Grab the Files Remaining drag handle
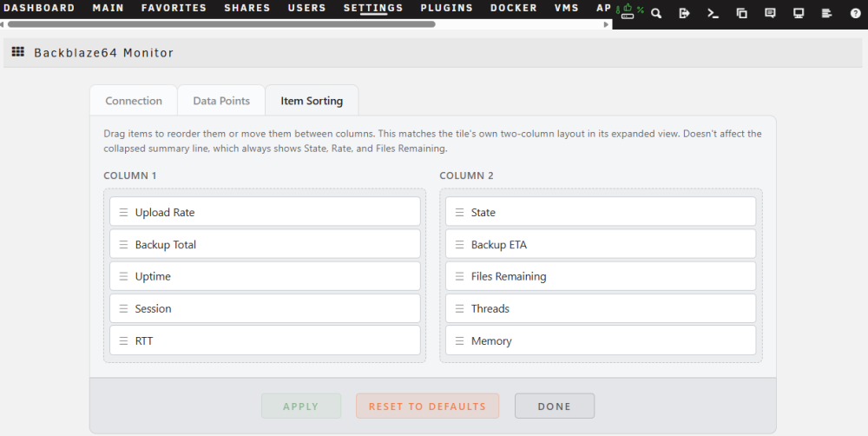868x436 pixels. (459, 276)
